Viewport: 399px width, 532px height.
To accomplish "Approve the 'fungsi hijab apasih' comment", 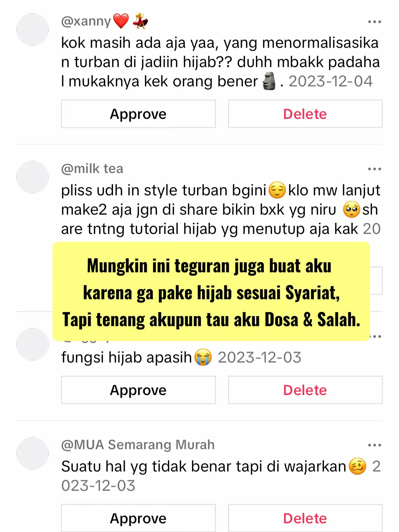I will coord(138,390).
